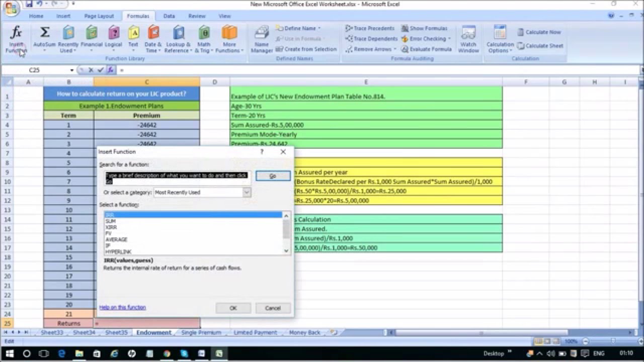This screenshot has height=362, width=644.
Task: Close the Insert Function dialog
Action: (x=283, y=151)
